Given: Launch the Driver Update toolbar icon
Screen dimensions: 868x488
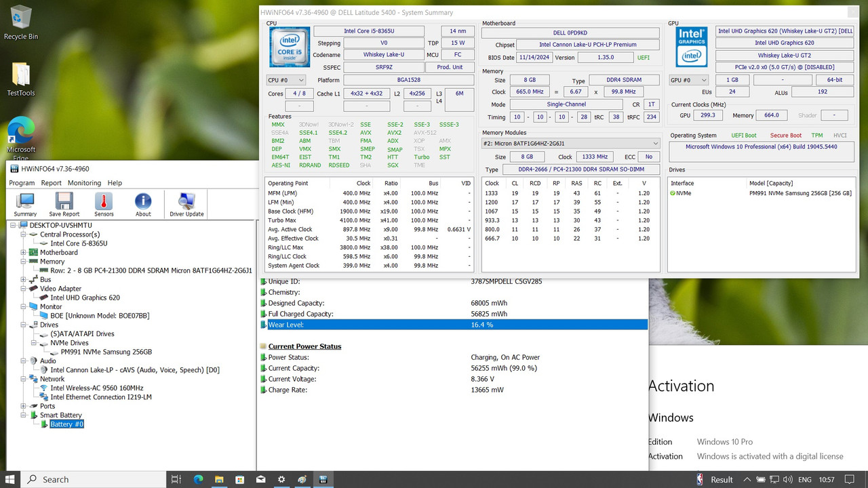Looking at the screenshot, I should pos(186,205).
